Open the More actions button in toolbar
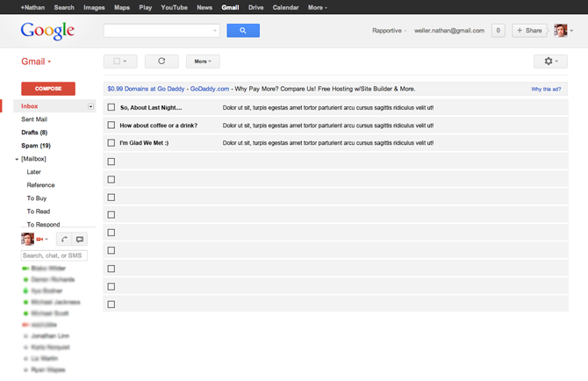Image resolution: width=588 pixels, height=381 pixels. pos(203,61)
